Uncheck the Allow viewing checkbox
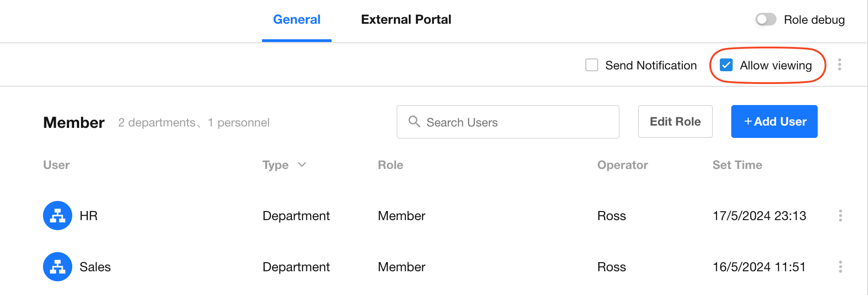 click(x=726, y=65)
